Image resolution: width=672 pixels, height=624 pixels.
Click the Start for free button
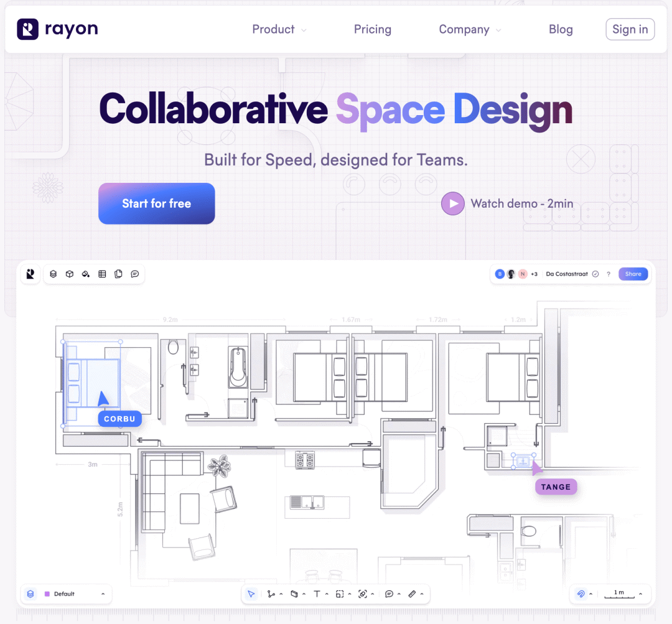157,203
